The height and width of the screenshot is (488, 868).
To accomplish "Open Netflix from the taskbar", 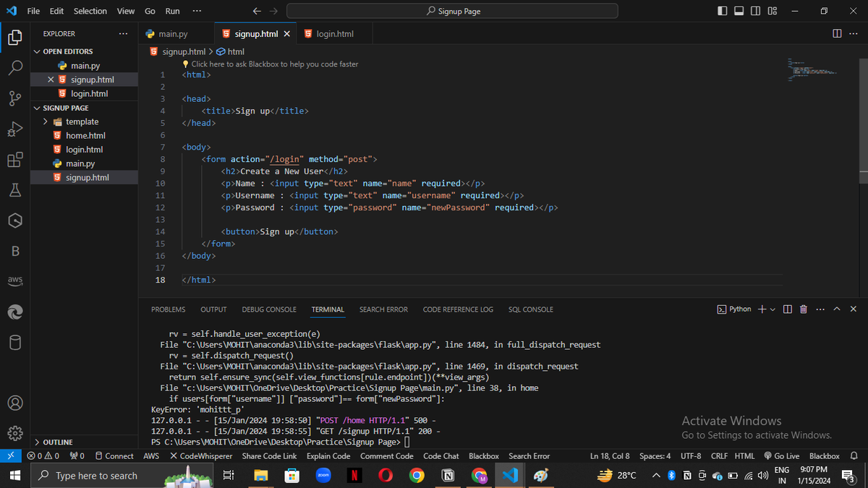I will 354,475.
